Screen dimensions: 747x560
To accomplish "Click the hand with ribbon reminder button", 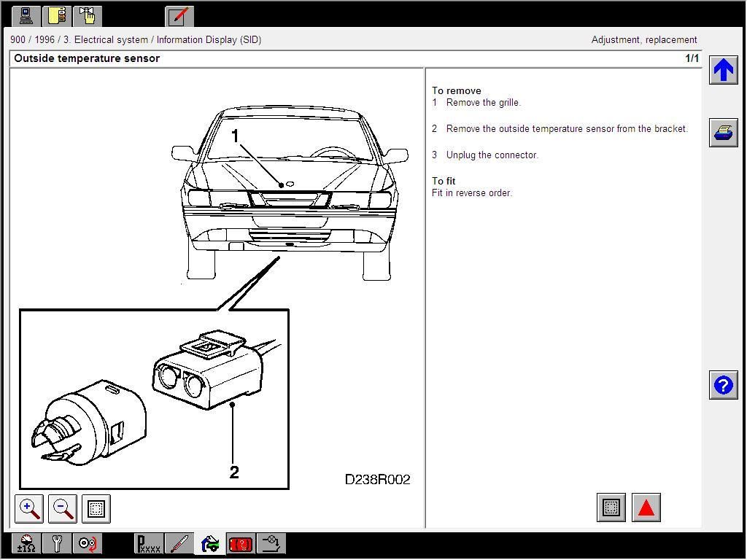I will coord(87,15).
